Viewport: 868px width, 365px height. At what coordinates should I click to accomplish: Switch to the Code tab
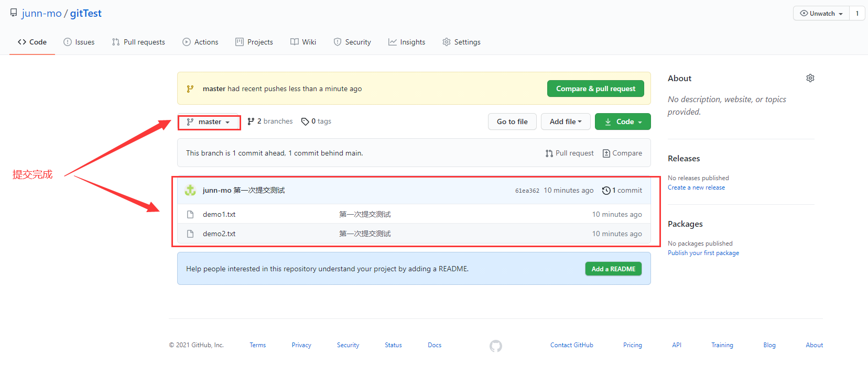point(32,42)
